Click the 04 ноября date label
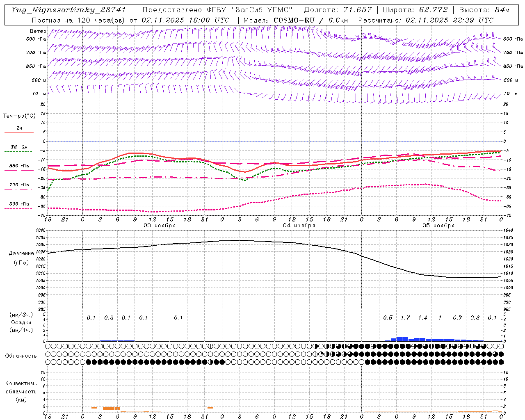The height and width of the screenshot is (420, 525). pyautogui.click(x=299, y=226)
